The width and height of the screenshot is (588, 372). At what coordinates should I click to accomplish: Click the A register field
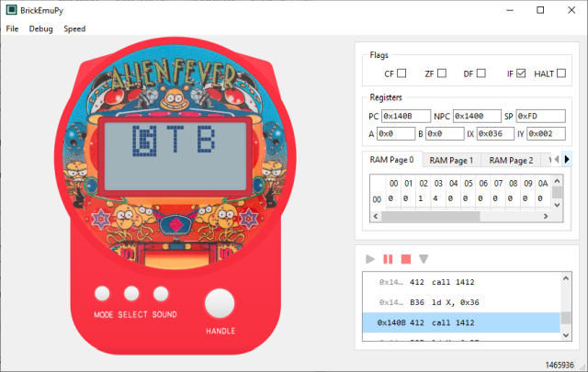tap(396, 133)
